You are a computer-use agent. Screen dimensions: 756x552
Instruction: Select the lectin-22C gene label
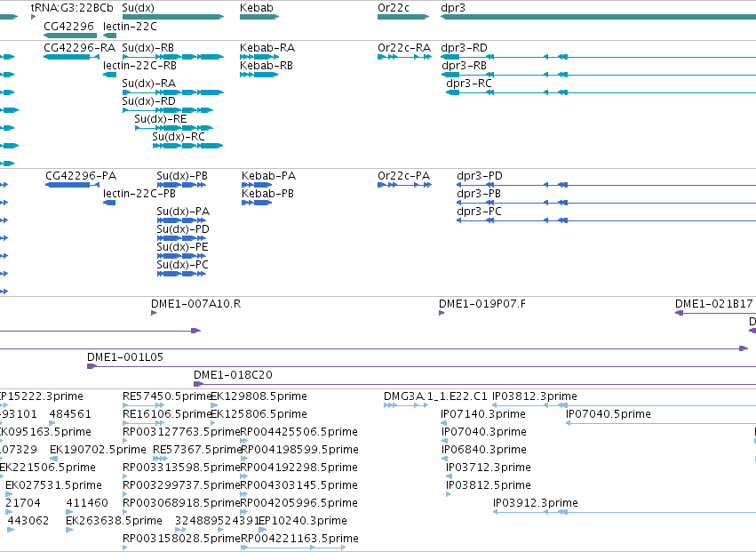pos(130,26)
